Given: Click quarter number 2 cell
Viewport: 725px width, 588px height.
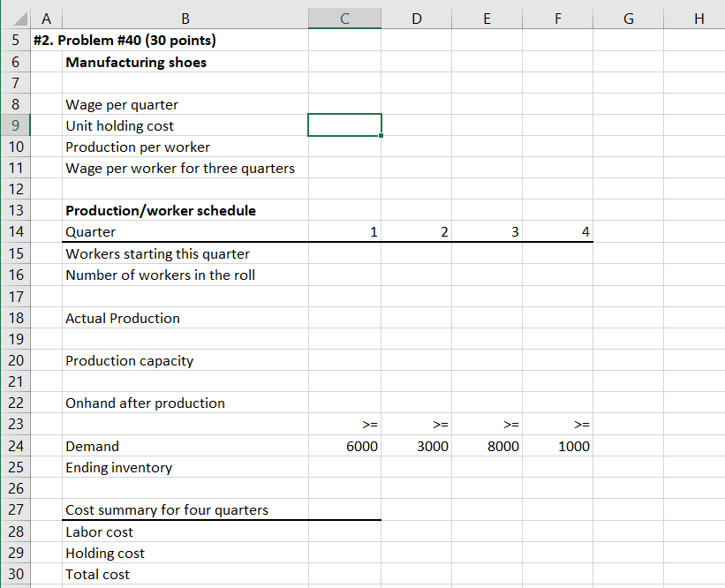Looking at the screenshot, I should tap(417, 231).
